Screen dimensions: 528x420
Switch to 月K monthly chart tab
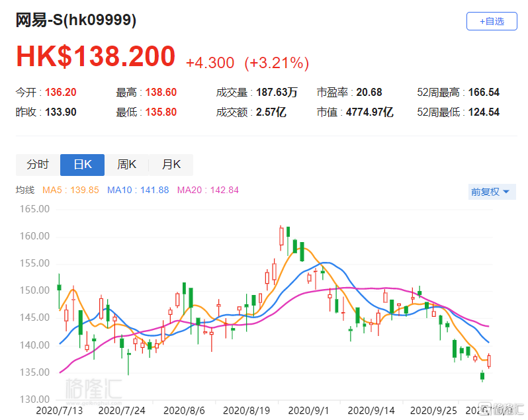point(170,165)
